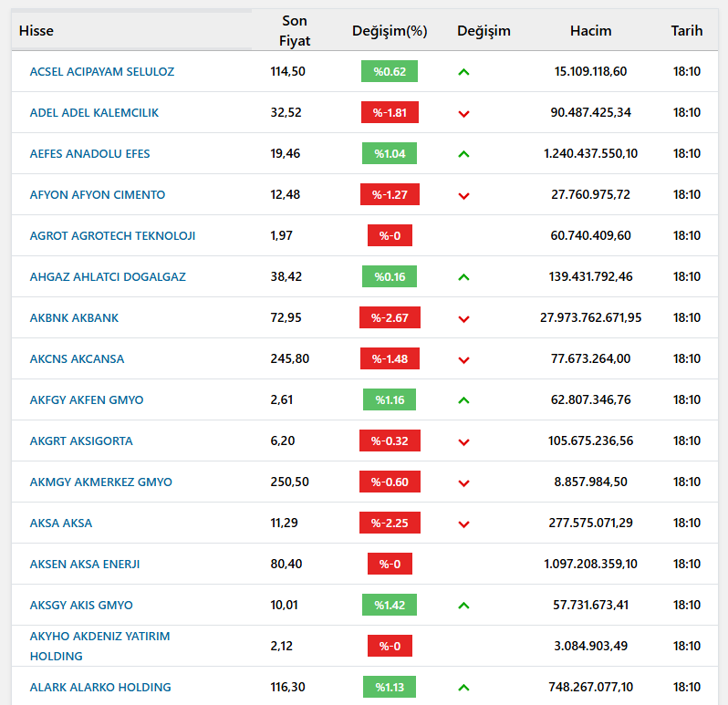The height and width of the screenshot is (705, 728).
Task: Click the %-0 badge in AGROT row
Action: coord(390,236)
